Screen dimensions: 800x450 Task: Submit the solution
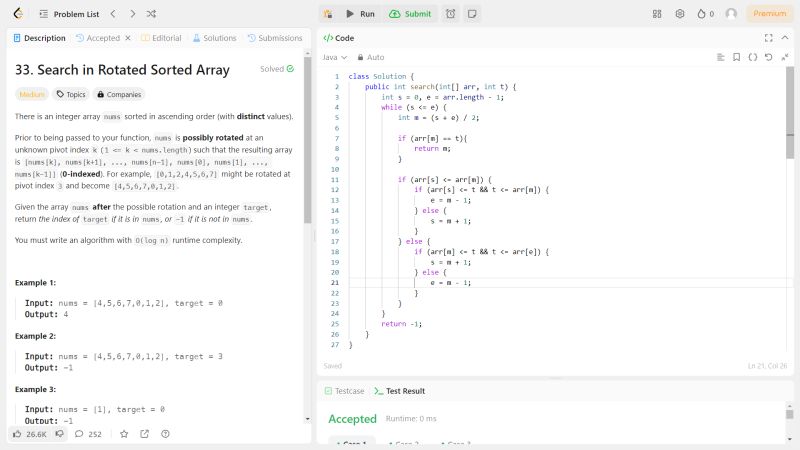[410, 14]
